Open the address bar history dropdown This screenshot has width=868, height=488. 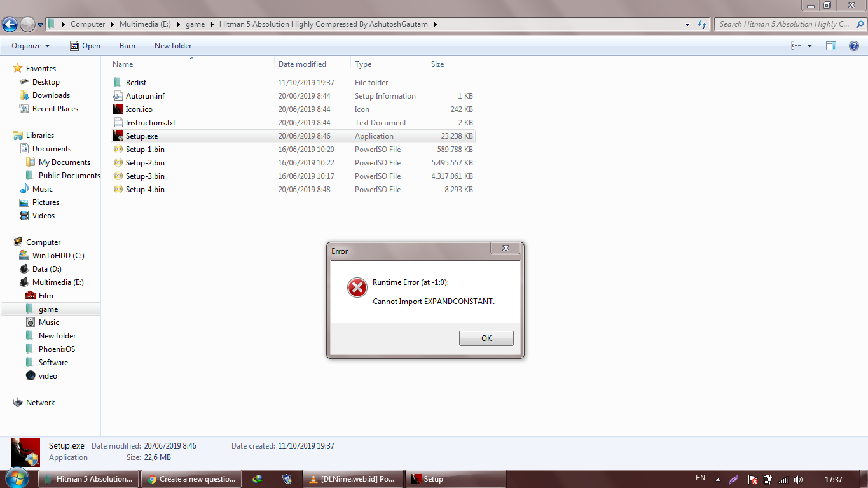(x=688, y=25)
